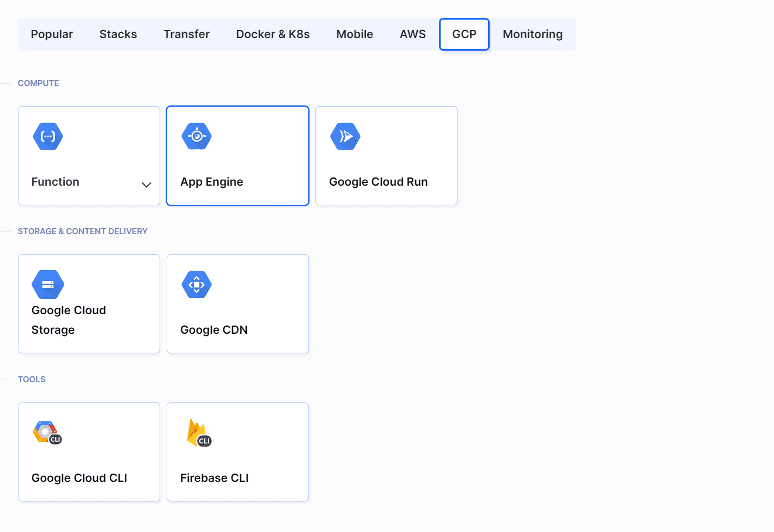This screenshot has height=532, width=774.
Task: Switch to the Docker & K8s tab
Action: pyautogui.click(x=273, y=34)
